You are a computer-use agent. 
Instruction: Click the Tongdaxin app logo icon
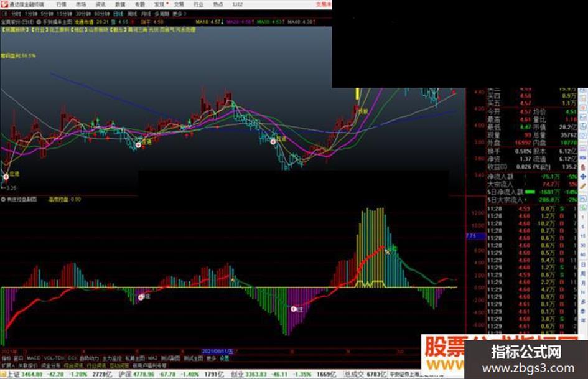(x=5, y=4)
